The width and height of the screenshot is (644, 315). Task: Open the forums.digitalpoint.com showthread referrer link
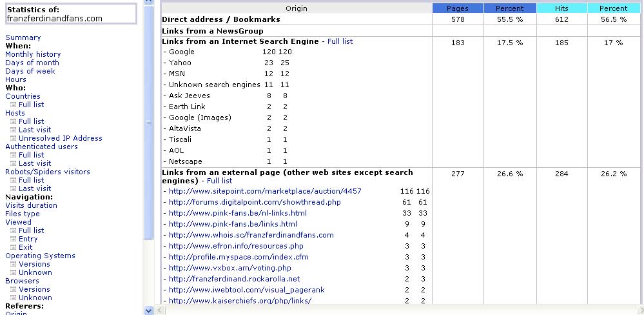click(255, 202)
